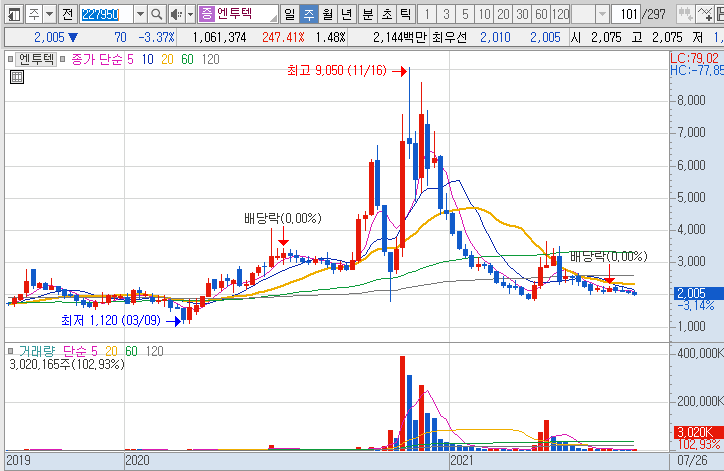
Task: Select the 30 interval button
Action: [x=522, y=14]
